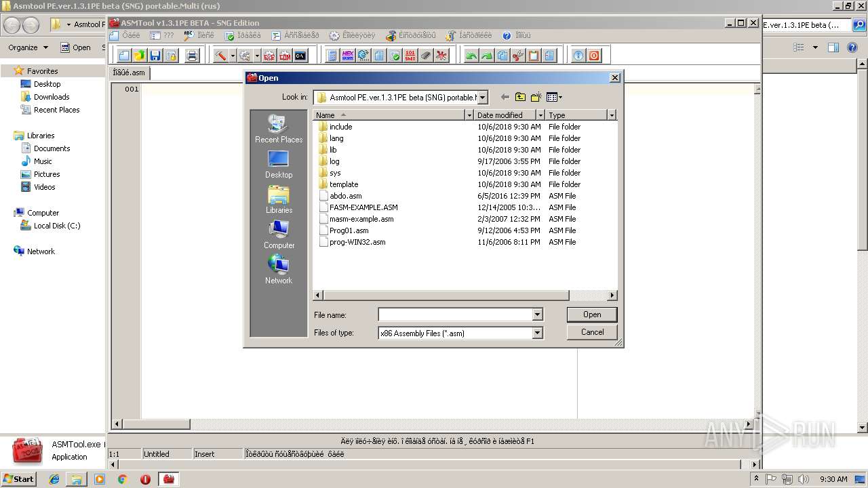Viewport: 868px width, 488px height.
Task: Expand the Look in folder dropdown
Action: 482,98
